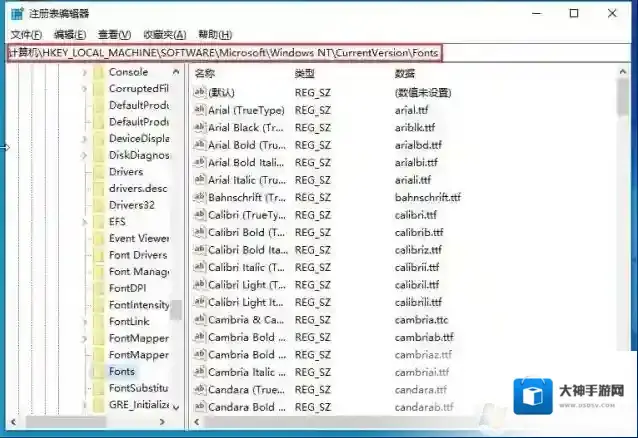Click the string icon for Cambria & Ca...
Image resolution: width=638 pixels, height=438 pixels.
[x=199, y=320]
